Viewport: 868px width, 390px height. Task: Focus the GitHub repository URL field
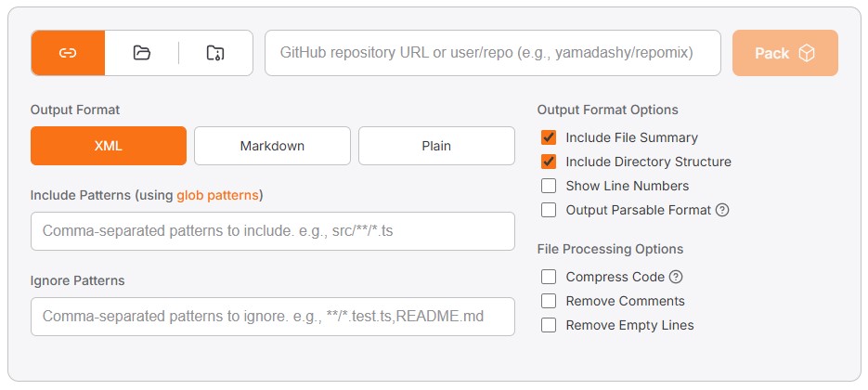tap(493, 53)
